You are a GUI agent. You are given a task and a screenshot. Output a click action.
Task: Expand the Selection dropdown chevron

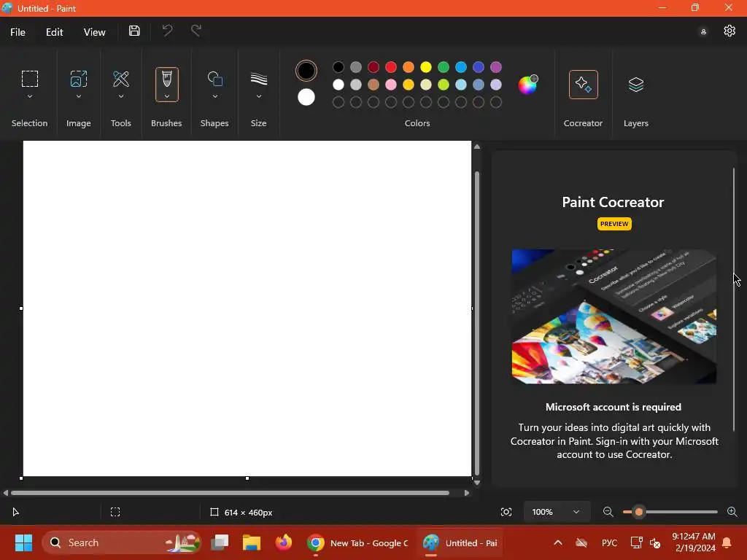tap(29, 96)
